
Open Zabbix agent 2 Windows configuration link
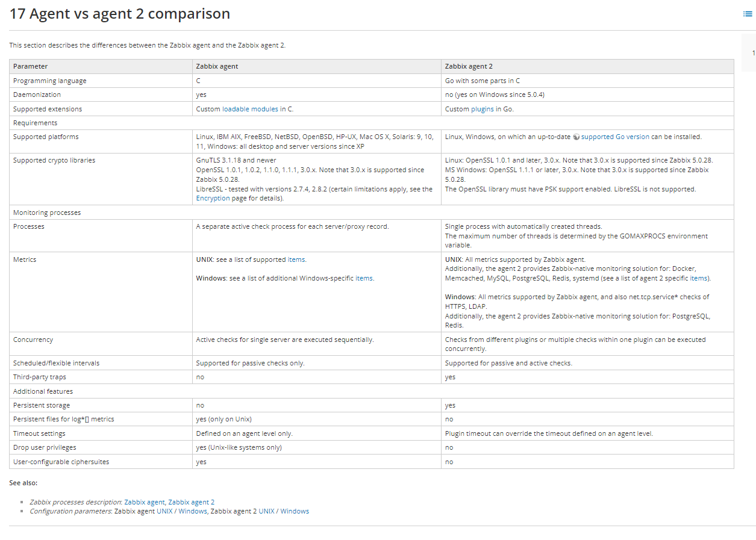[295, 511]
